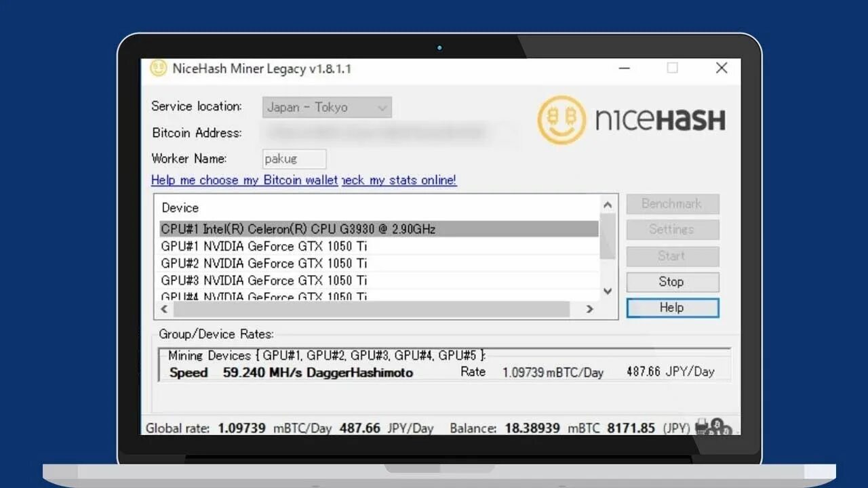Select GPU#1 NVIDIA GeForce GTX 1050 Ti row
Viewport: 868px width, 488px height.
379,246
